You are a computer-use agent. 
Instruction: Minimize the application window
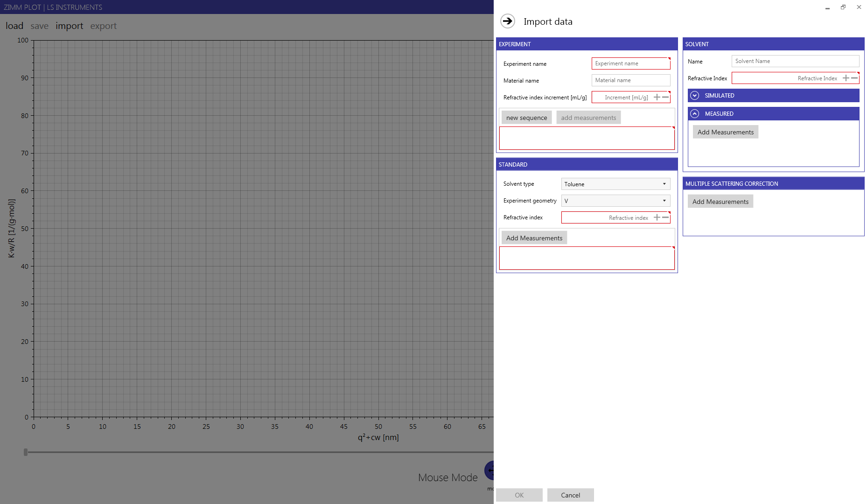pos(827,7)
